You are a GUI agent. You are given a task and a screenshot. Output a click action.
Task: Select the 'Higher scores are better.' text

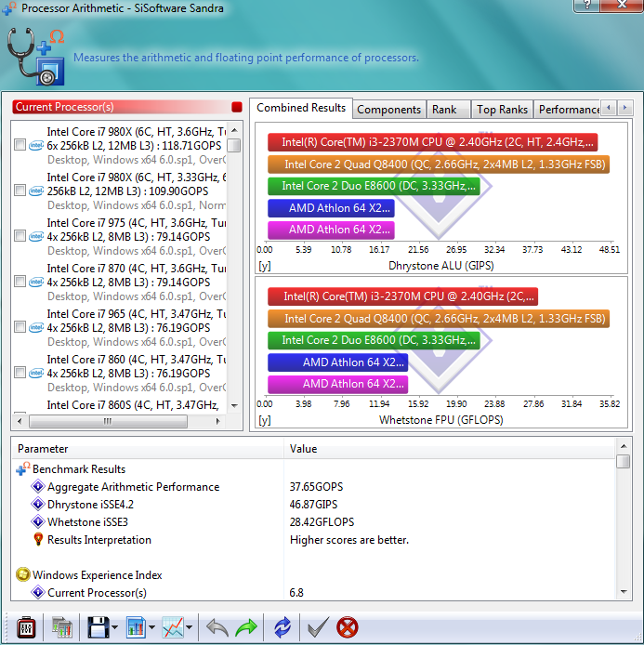349,540
